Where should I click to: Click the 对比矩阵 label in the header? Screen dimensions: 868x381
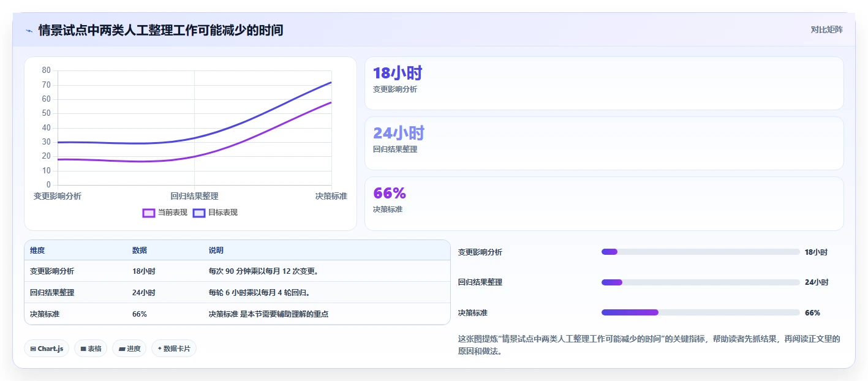pos(826,29)
